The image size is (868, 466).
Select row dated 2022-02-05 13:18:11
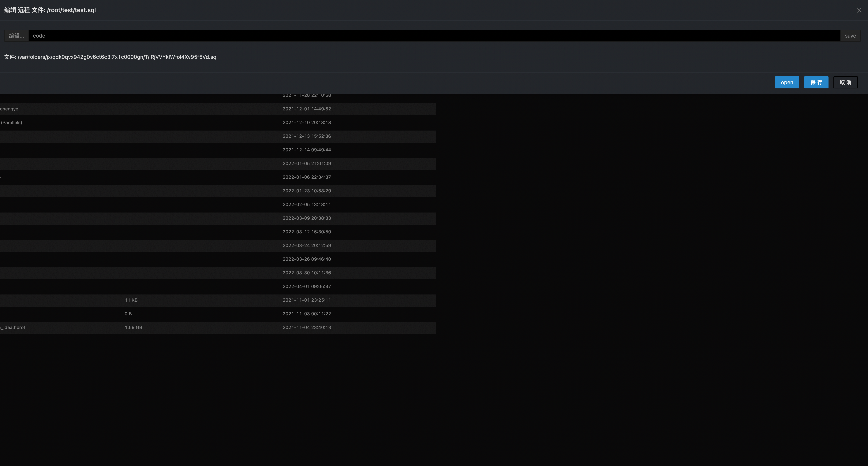coord(307,205)
